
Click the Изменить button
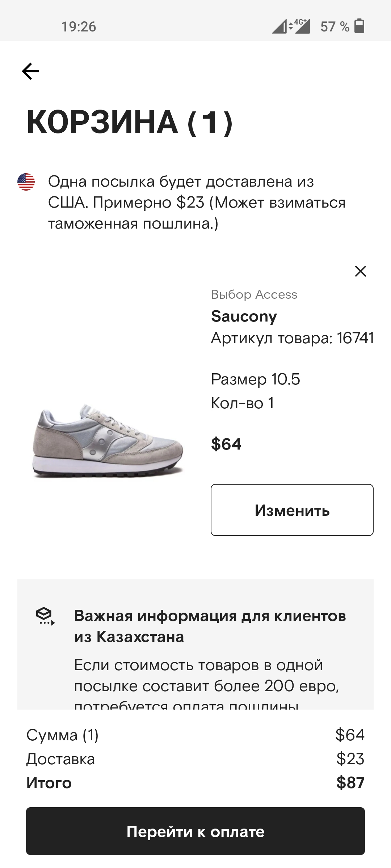pyautogui.click(x=292, y=510)
